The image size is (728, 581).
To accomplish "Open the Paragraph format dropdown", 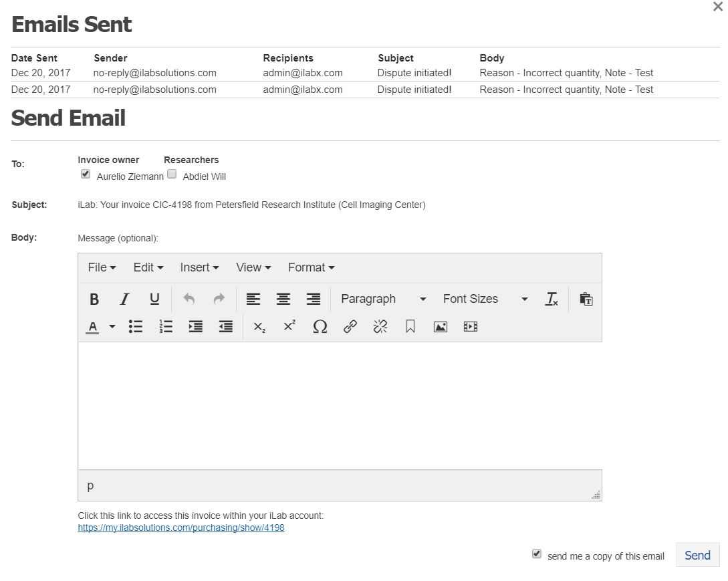I will (x=383, y=299).
